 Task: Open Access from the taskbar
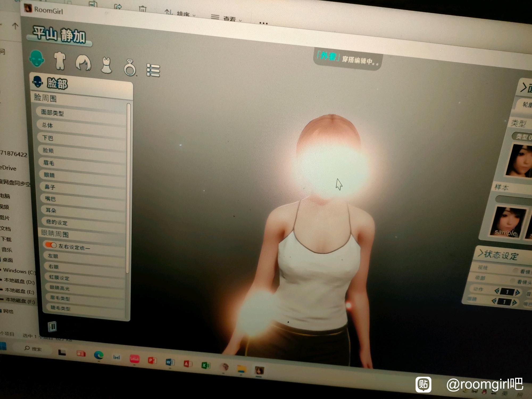tap(188, 364)
